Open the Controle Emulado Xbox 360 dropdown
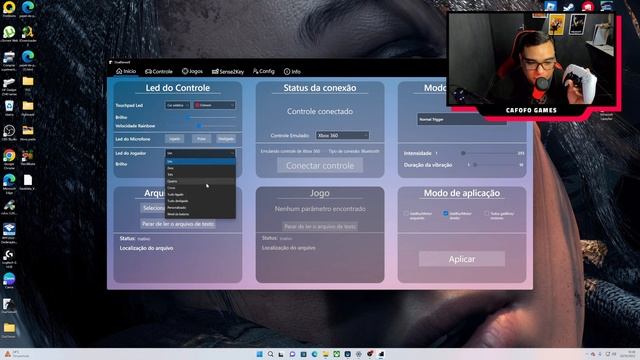The width and height of the screenshot is (640, 360). (342, 135)
